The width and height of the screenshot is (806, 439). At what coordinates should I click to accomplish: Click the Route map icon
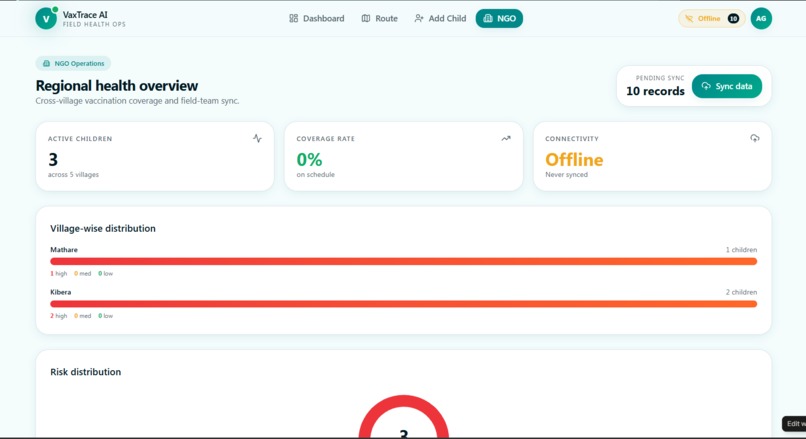pos(365,19)
